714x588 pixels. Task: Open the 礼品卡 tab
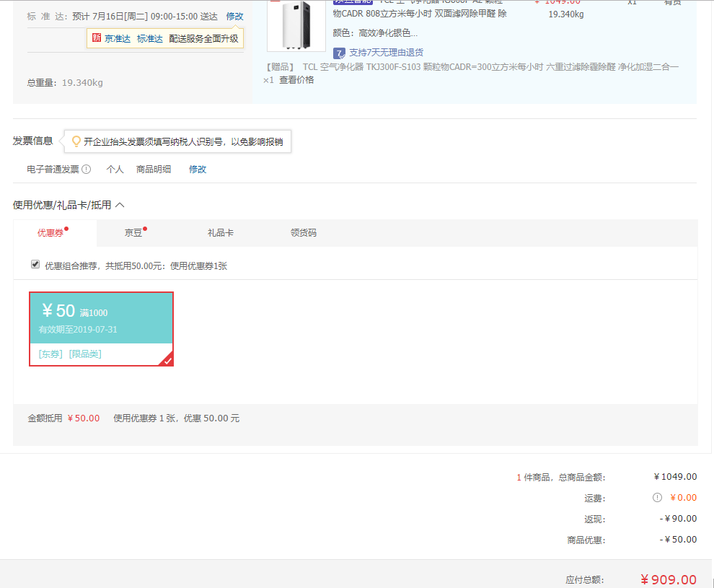(x=221, y=233)
